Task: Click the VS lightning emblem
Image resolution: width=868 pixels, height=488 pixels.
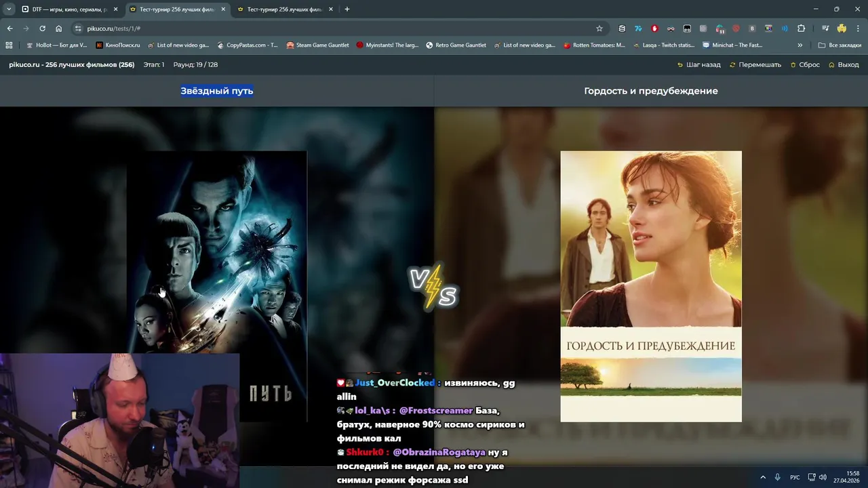Action: [x=433, y=288]
